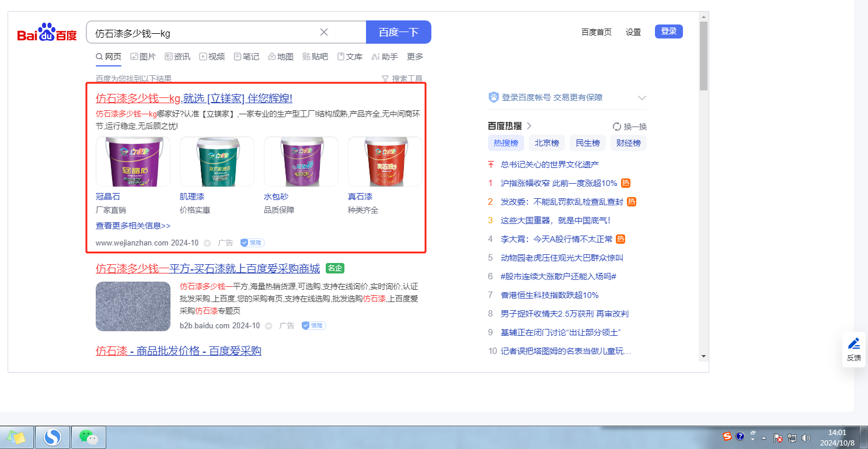
Task: Click the 热 tag next to 发改委 headline
Action: pos(632,202)
